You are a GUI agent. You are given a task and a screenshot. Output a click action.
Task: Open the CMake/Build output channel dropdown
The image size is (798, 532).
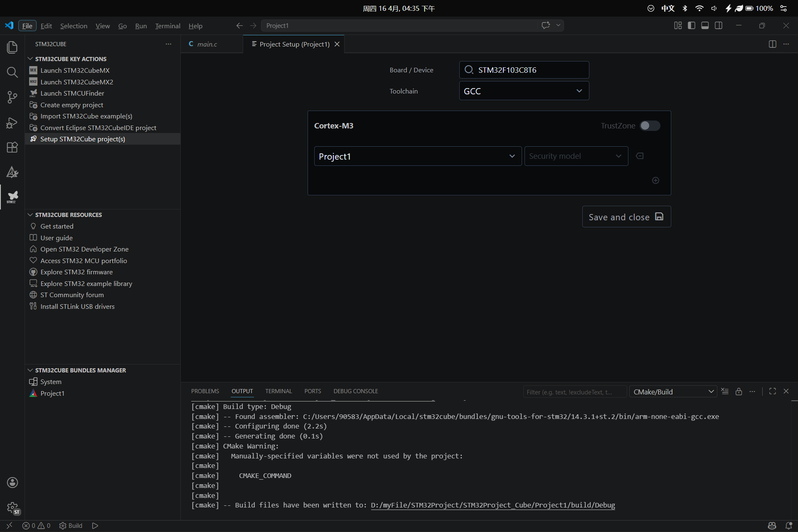coord(673,392)
